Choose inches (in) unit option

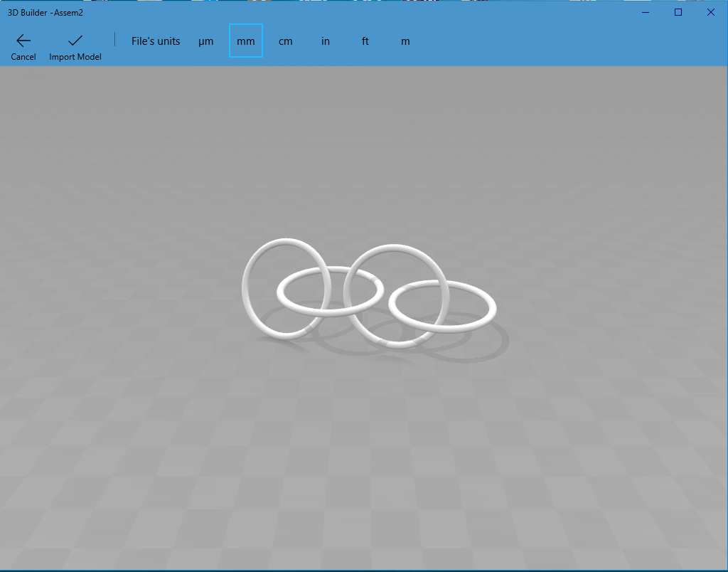(326, 41)
